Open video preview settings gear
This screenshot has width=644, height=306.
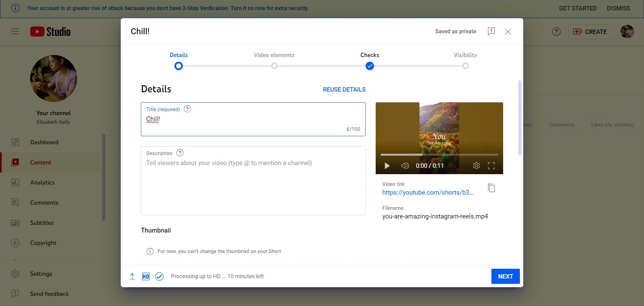click(x=476, y=166)
